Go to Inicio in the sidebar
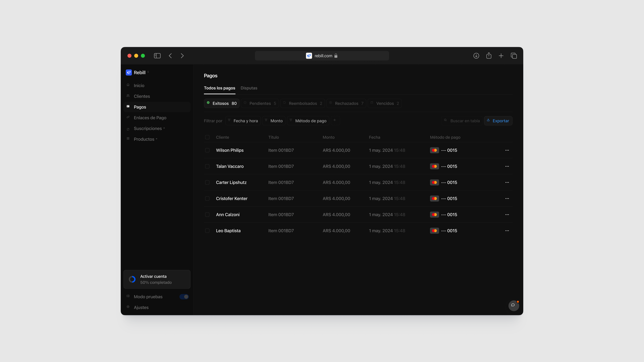 tap(157, 85)
